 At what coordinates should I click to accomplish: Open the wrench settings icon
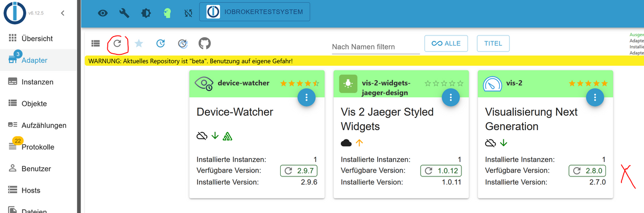124,12
